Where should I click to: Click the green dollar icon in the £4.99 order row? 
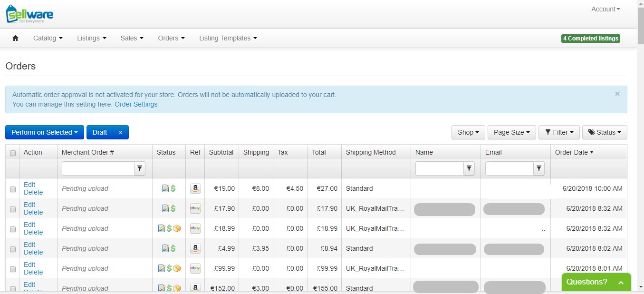point(173,248)
